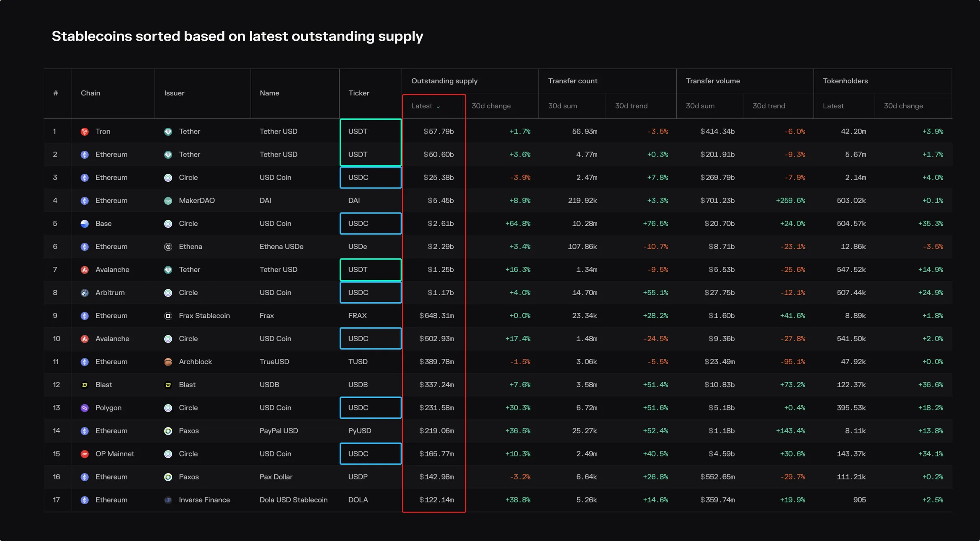Click the Ticker column header
The height and width of the screenshot is (541, 980).
[359, 93]
